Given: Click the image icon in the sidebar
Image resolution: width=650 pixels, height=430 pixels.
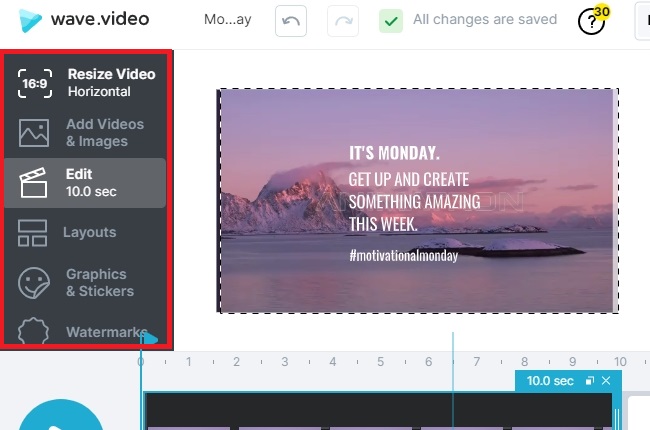Looking at the screenshot, I should [x=34, y=133].
